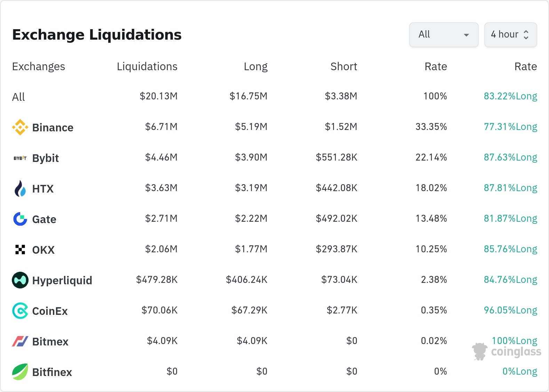Click the OKX checkered logo icon
This screenshot has height=392, width=549.
click(x=20, y=250)
